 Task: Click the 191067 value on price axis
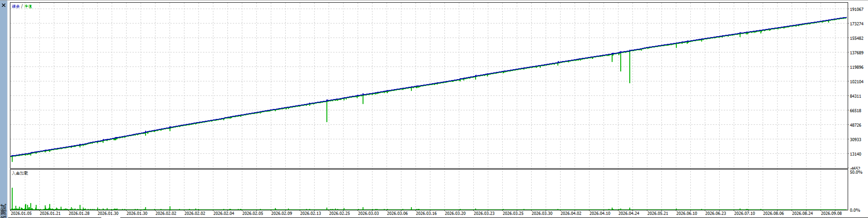pyautogui.click(x=857, y=9)
